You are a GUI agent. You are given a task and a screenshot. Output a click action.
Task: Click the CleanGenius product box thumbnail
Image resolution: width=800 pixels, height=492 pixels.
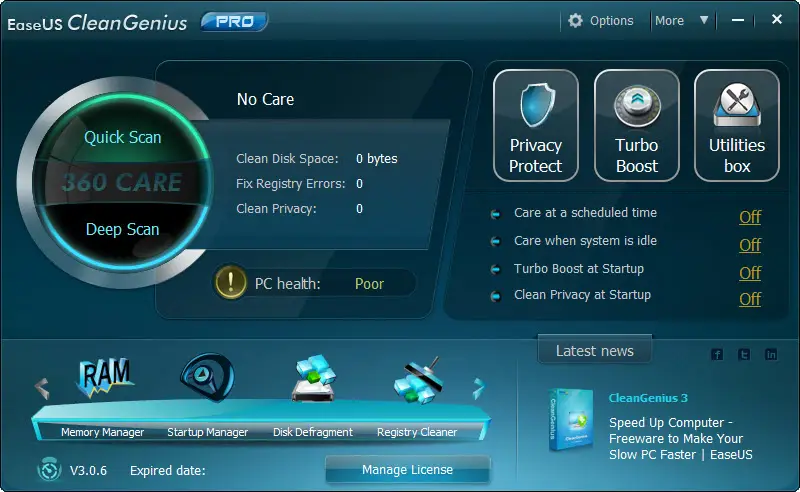click(x=571, y=420)
